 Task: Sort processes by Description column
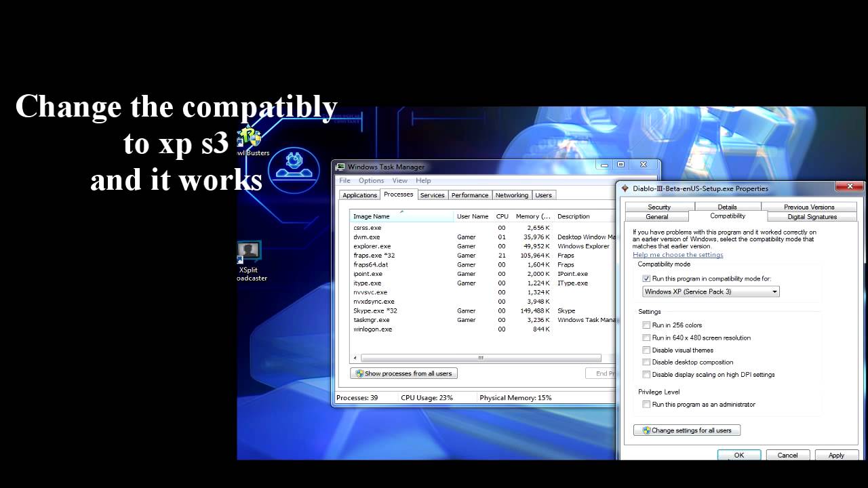click(x=585, y=216)
